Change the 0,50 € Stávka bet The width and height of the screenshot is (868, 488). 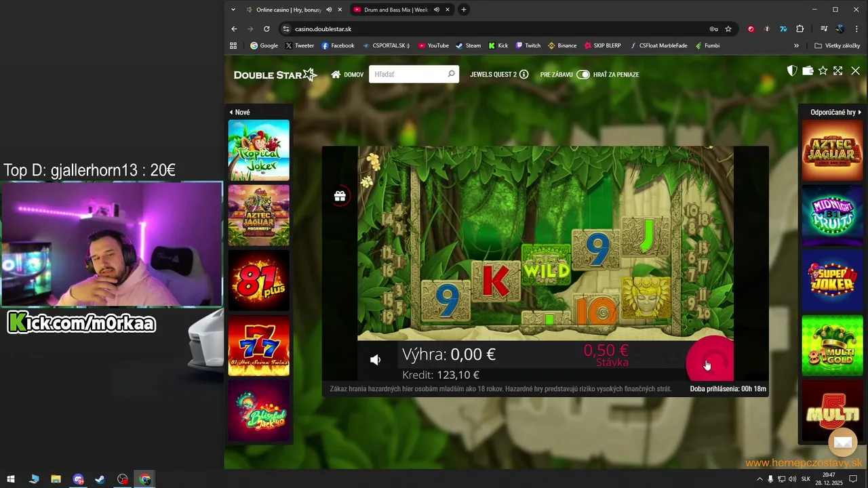tap(608, 355)
